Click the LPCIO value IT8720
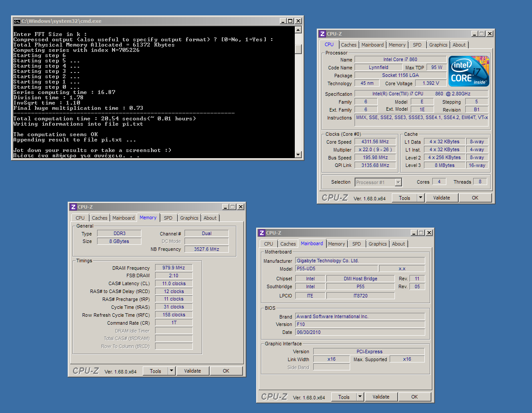This screenshot has width=532, height=413. (360, 296)
